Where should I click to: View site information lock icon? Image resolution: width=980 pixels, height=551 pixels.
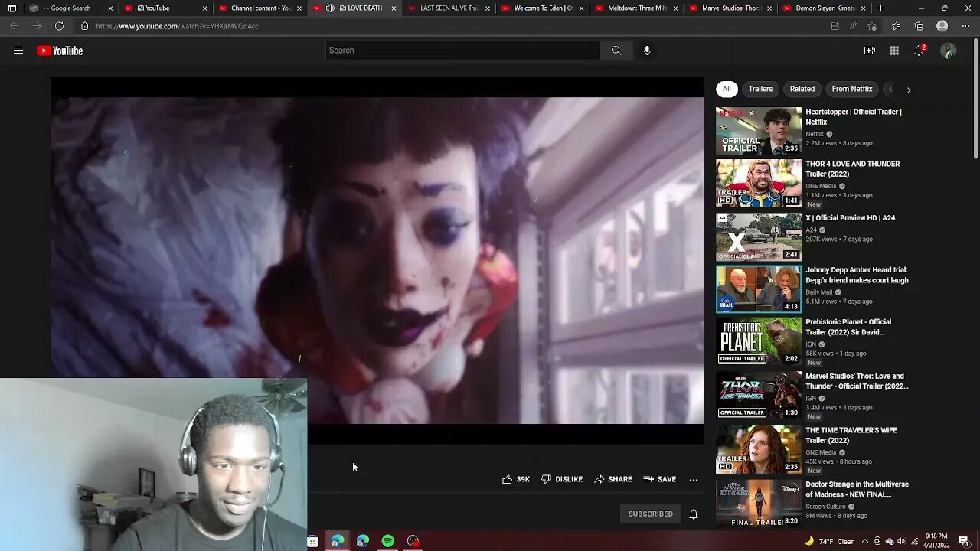tap(84, 26)
